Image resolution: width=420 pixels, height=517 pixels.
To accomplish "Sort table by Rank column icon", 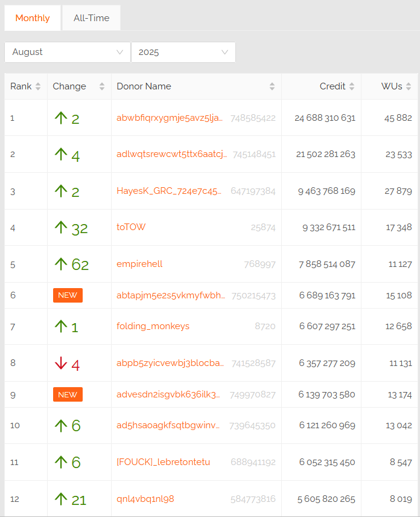I will click(x=38, y=86).
